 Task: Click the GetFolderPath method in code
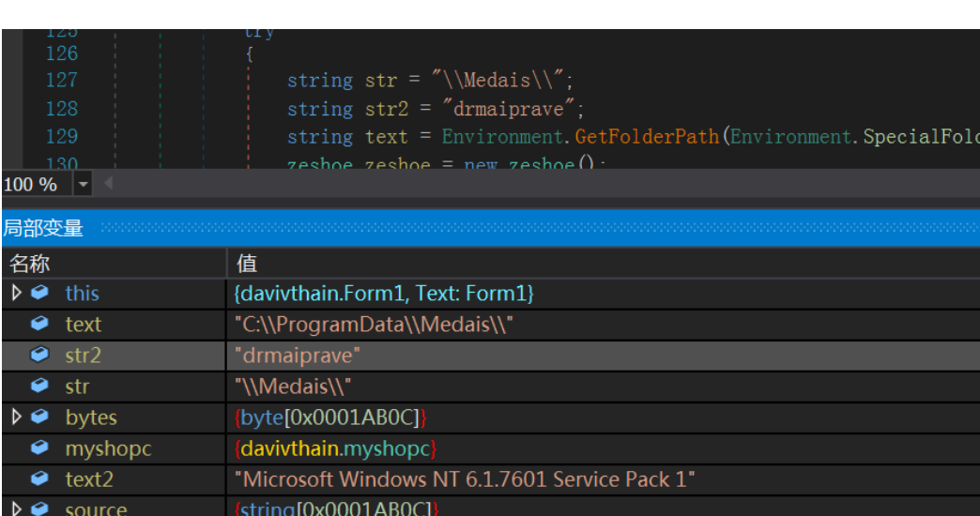[x=647, y=137]
